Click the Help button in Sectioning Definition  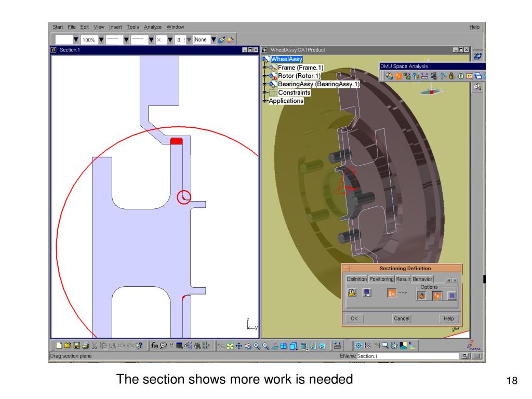pos(448,318)
